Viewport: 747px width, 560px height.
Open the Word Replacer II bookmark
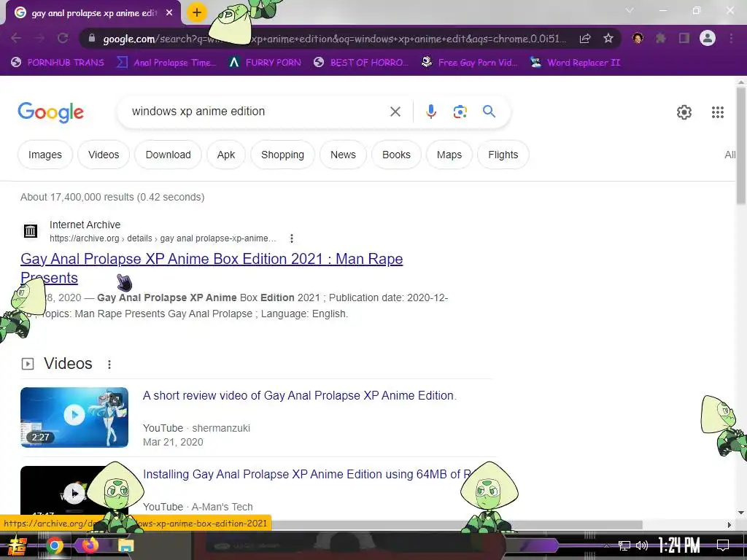(x=576, y=63)
